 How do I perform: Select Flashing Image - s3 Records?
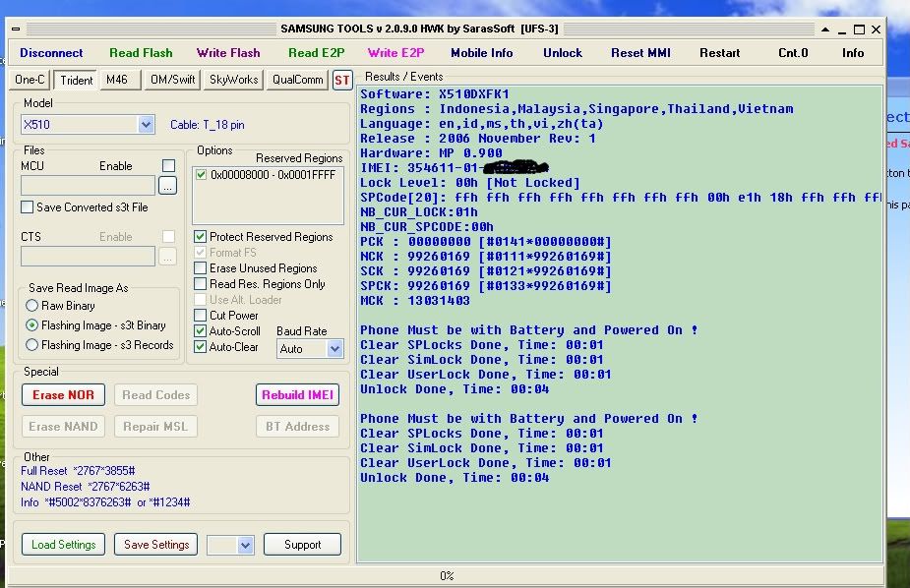click(31, 344)
